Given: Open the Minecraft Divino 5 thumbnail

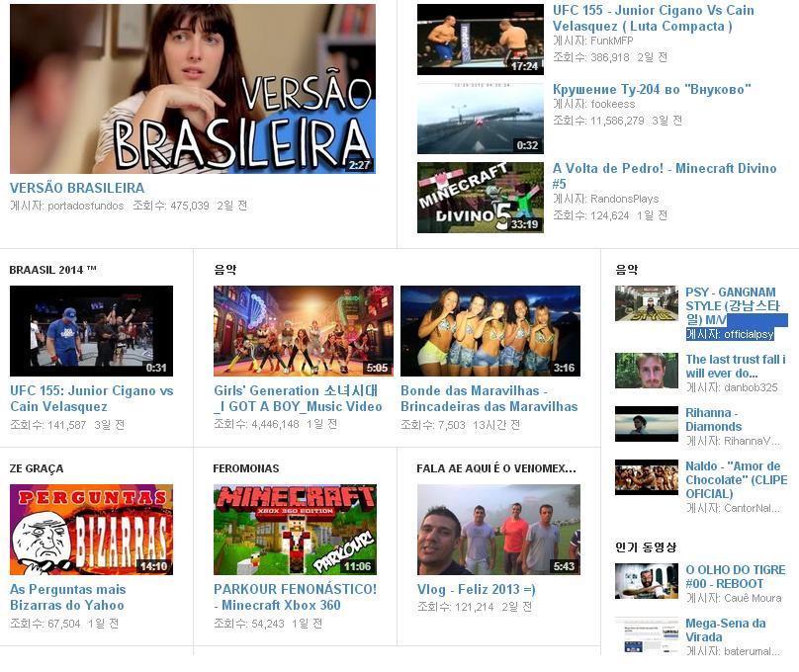Looking at the screenshot, I should tap(480, 198).
